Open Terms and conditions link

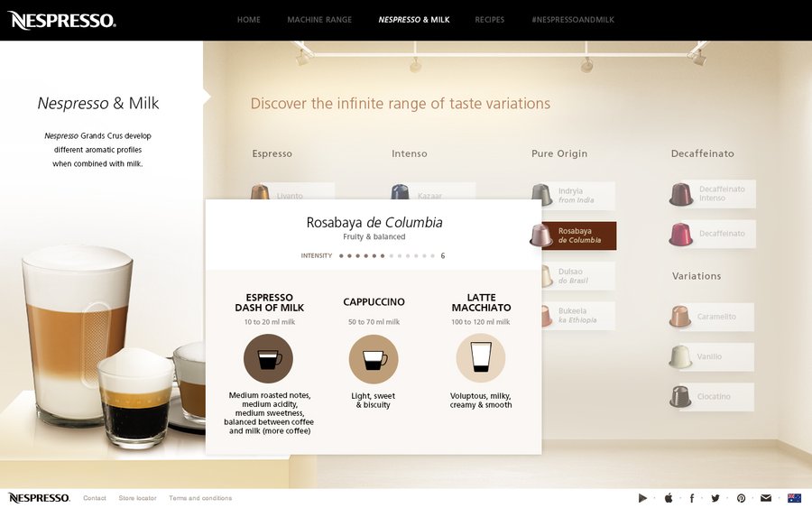pos(200,498)
